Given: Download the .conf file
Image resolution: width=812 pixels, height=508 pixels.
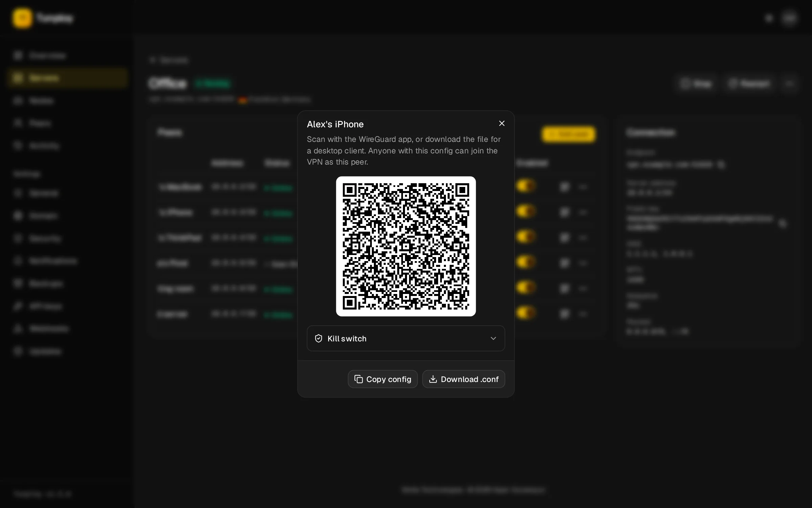Looking at the screenshot, I should [464, 379].
